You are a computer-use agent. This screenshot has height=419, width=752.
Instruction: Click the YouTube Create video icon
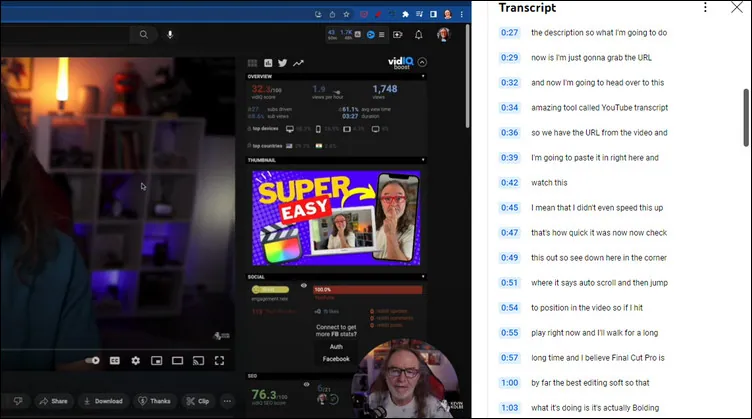(398, 35)
